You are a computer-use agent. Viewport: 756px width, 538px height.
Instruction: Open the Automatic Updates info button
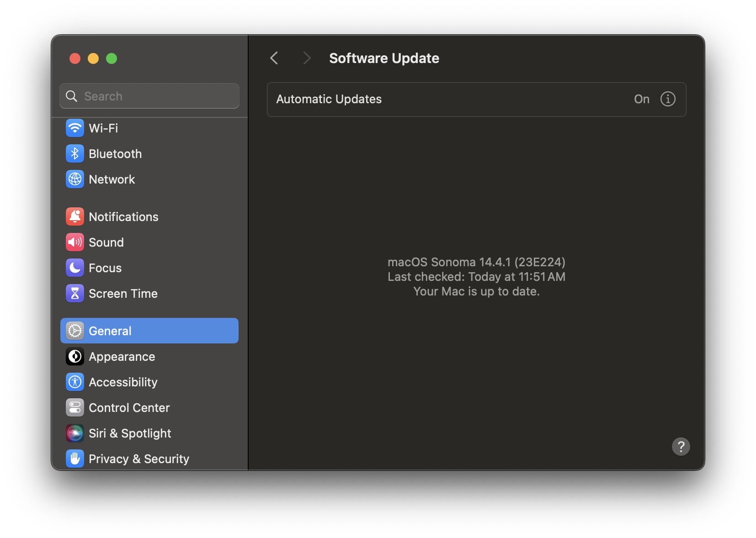(x=668, y=99)
